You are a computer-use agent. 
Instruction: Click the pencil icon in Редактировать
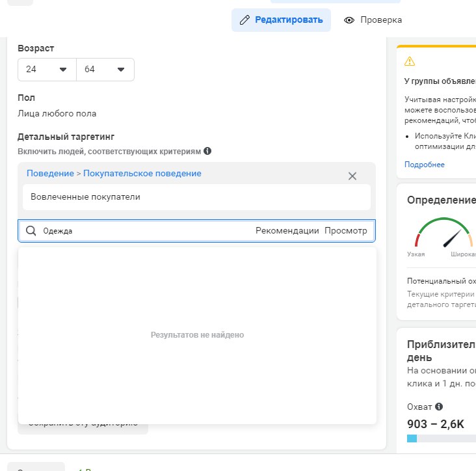(245, 20)
